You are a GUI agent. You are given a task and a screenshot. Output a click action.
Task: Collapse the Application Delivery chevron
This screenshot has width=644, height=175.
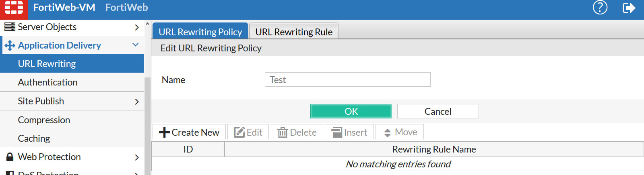tap(136, 45)
